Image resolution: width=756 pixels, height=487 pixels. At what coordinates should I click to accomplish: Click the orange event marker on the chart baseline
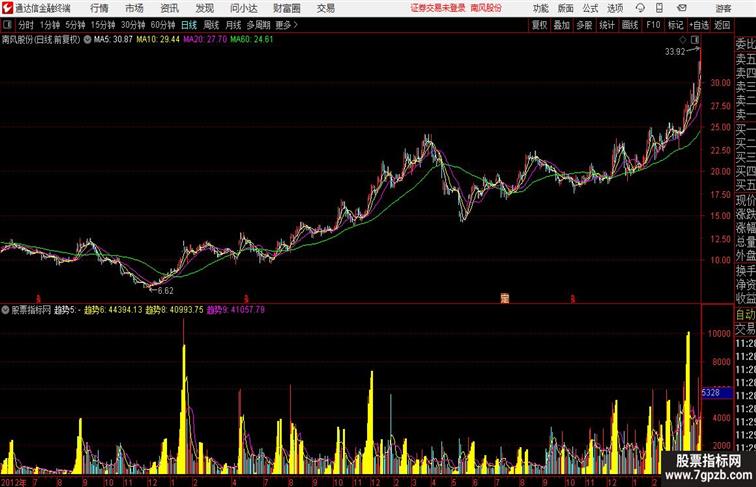pyautogui.click(x=505, y=298)
